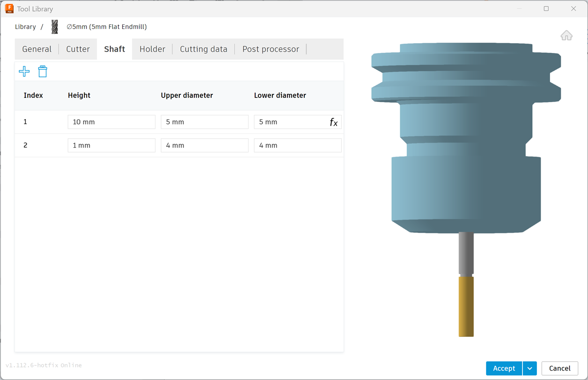Edit the 4 mm Upper diameter of segment 2
The width and height of the screenshot is (588, 380).
pyautogui.click(x=204, y=145)
